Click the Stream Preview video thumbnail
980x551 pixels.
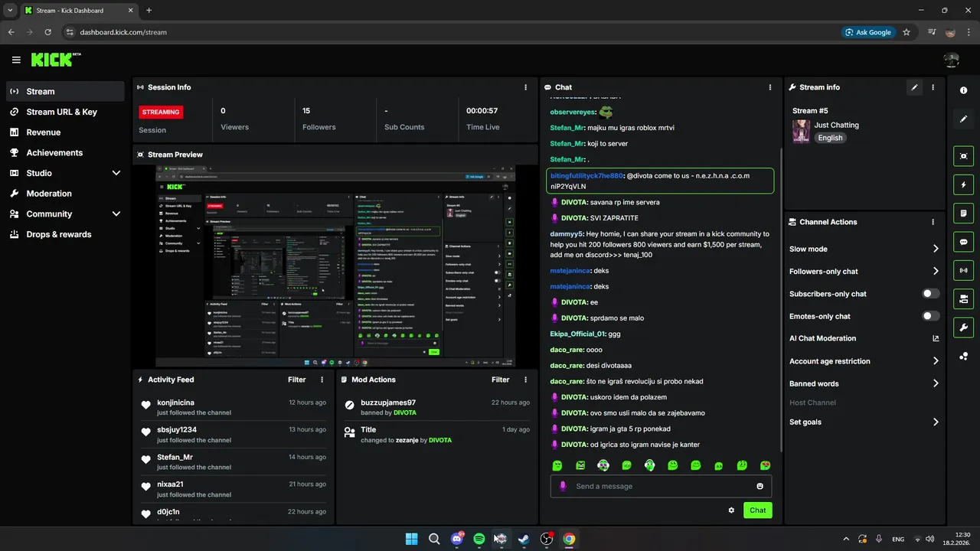tap(335, 266)
